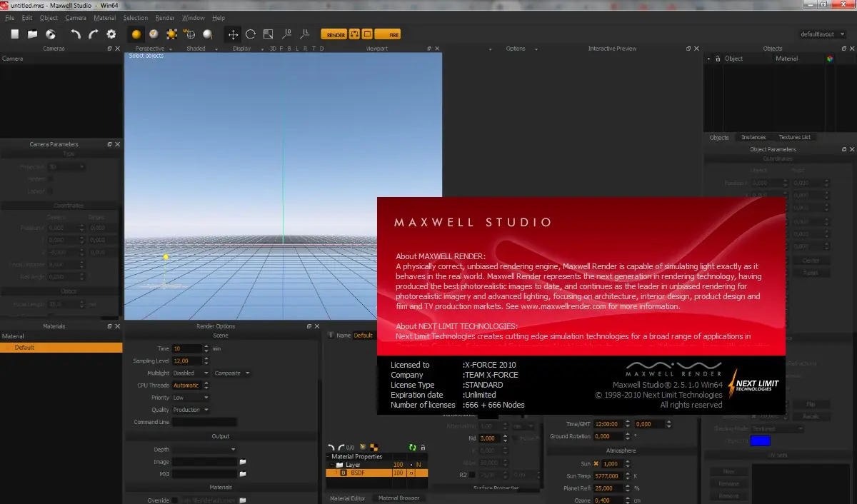Viewport: 857px width, 504px height.
Task: Click the Command Line input field
Action: [x=204, y=422]
